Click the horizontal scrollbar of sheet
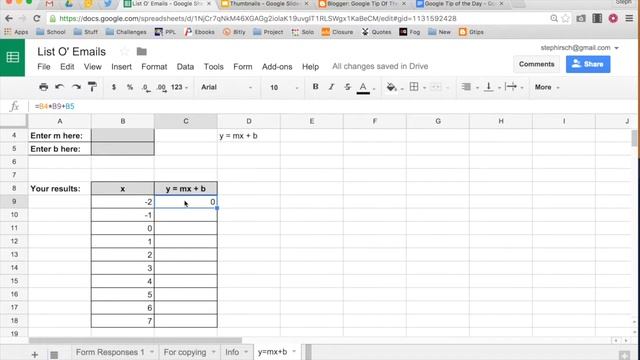The image size is (640, 360). tap(136, 340)
